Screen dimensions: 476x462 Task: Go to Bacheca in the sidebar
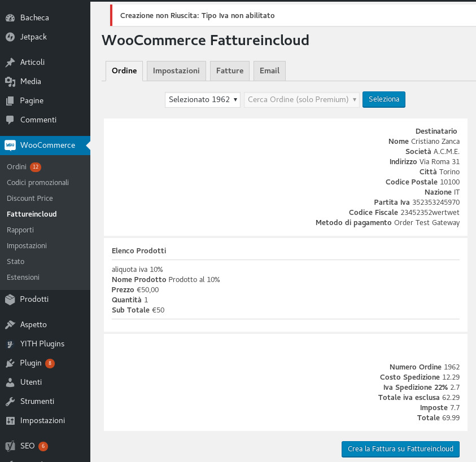(34, 18)
